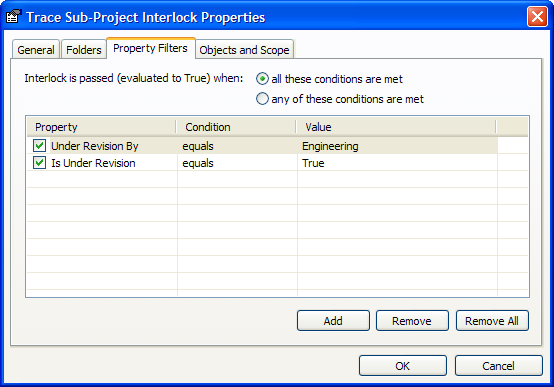Add a new property filter
Screen dimensions: 554x387
point(333,321)
